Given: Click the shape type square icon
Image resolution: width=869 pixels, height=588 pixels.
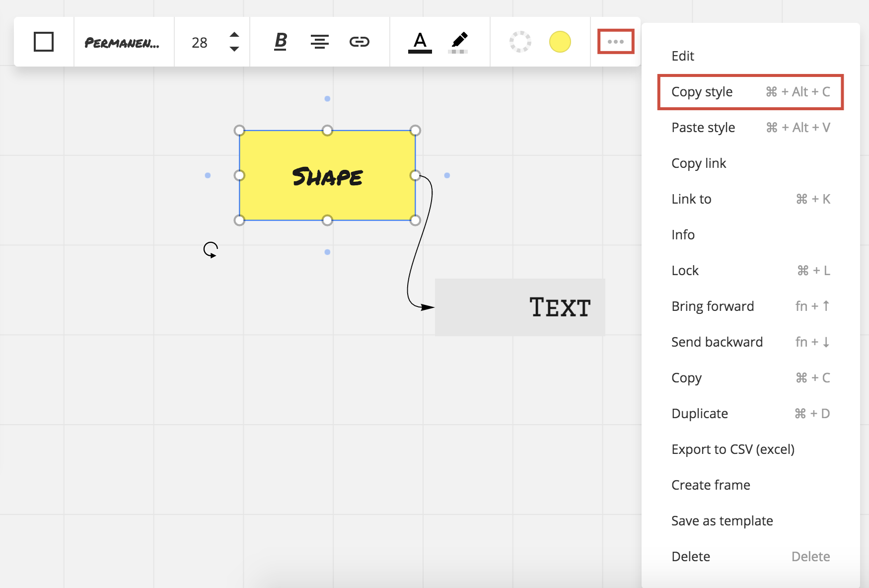Looking at the screenshot, I should 44,42.
